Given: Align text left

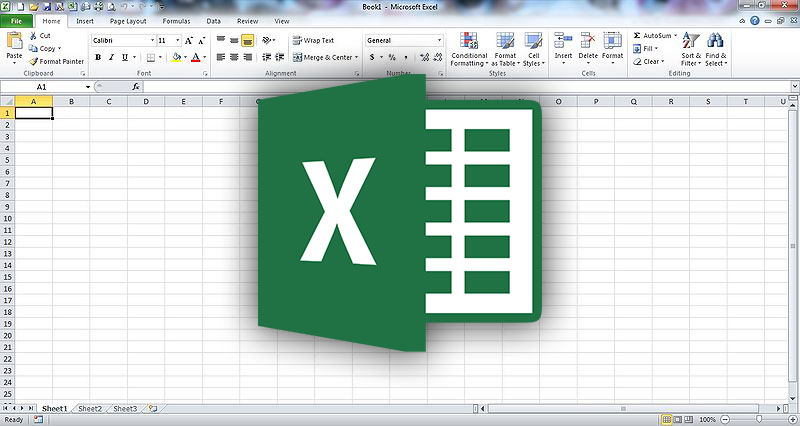Looking at the screenshot, I should coord(221,57).
